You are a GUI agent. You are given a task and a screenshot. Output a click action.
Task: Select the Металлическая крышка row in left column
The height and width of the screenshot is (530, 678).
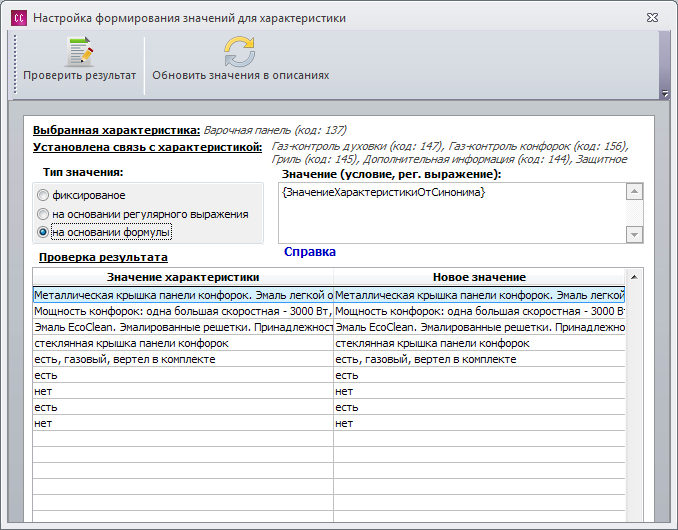(x=183, y=295)
